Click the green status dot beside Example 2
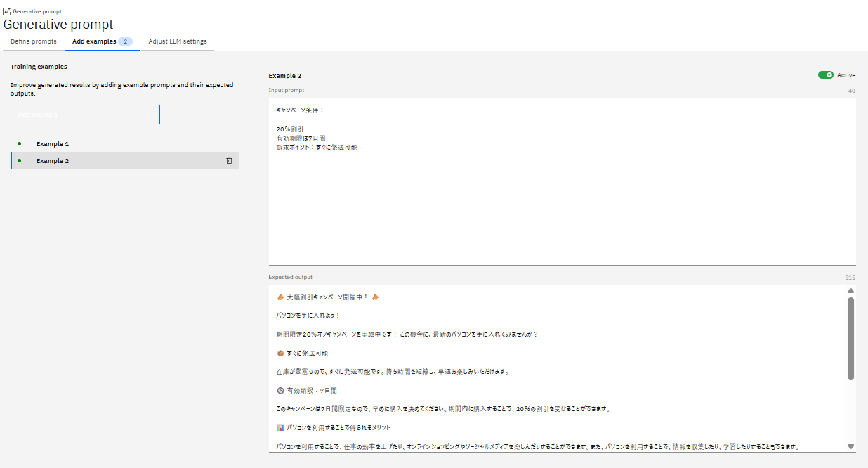The image size is (868, 468). point(19,161)
